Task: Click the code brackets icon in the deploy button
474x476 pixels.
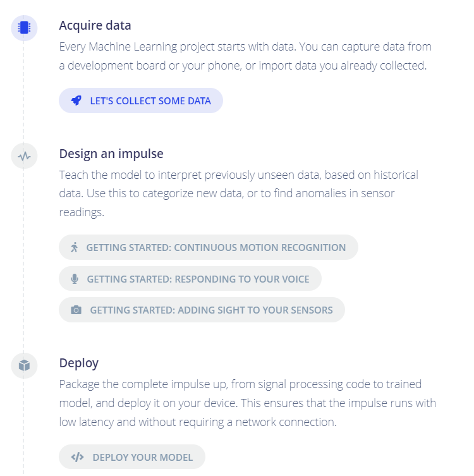Action: (77, 457)
